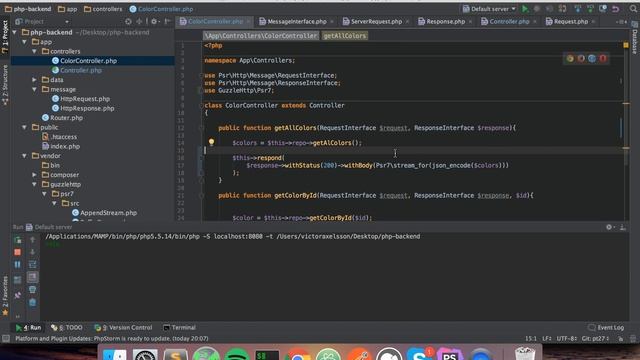Collapse the vendor folder
640x360 pixels.
[x=24, y=156]
